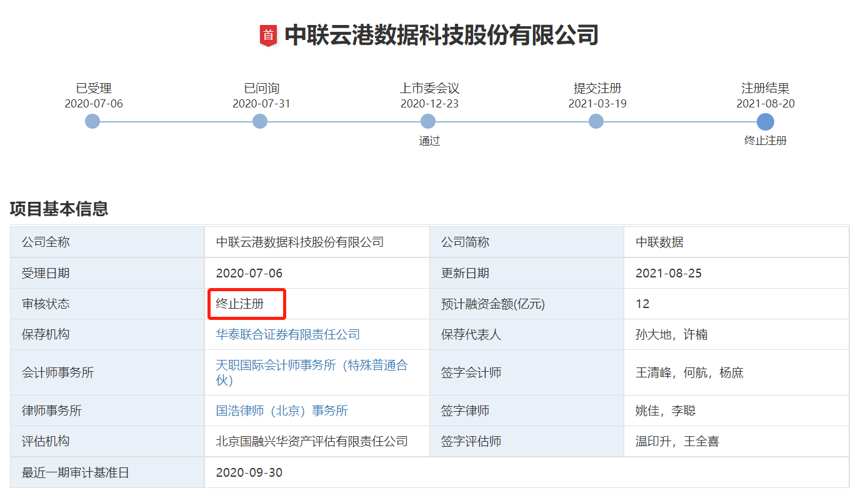Click the date 2021-08-20 under 注册结果
Screen dimensions: 868x493
[766, 104]
